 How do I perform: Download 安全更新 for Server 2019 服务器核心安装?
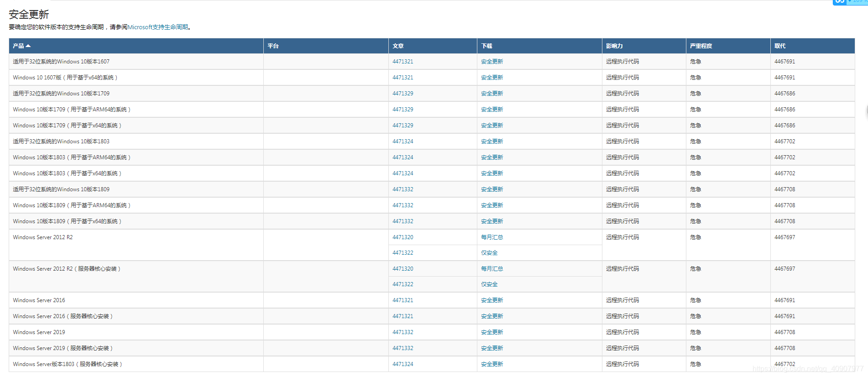(492, 348)
